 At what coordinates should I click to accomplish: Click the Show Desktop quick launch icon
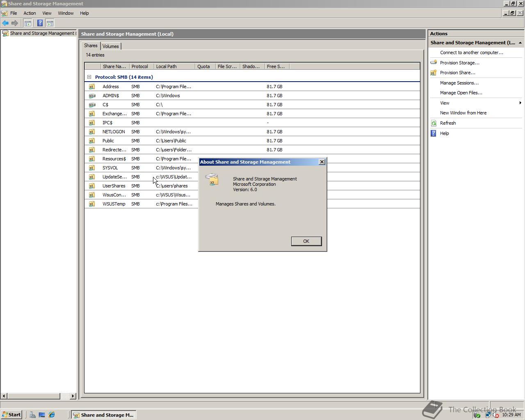click(x=42, y=415)
